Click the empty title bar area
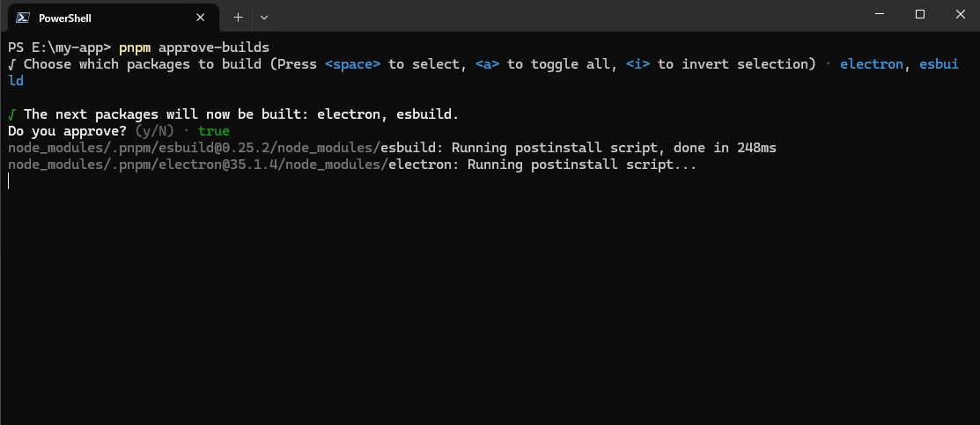980x425 pixels. click(563, 16)
